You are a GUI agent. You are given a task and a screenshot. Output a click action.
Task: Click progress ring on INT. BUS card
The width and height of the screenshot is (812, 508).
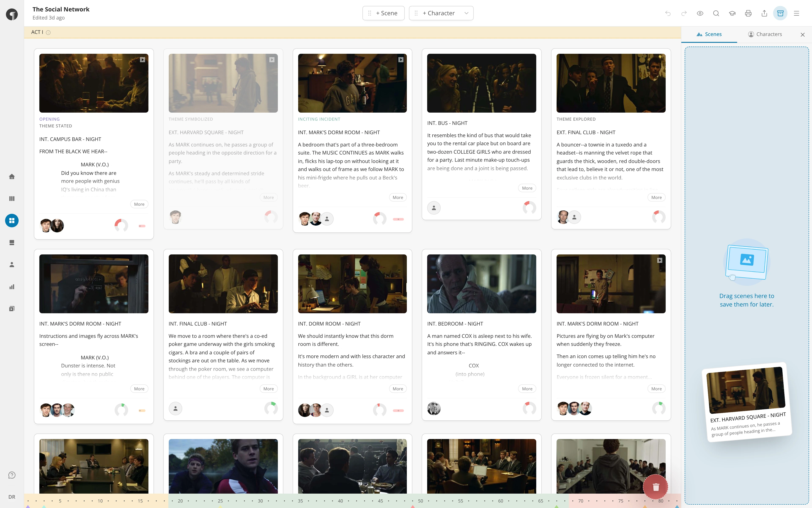529,208
